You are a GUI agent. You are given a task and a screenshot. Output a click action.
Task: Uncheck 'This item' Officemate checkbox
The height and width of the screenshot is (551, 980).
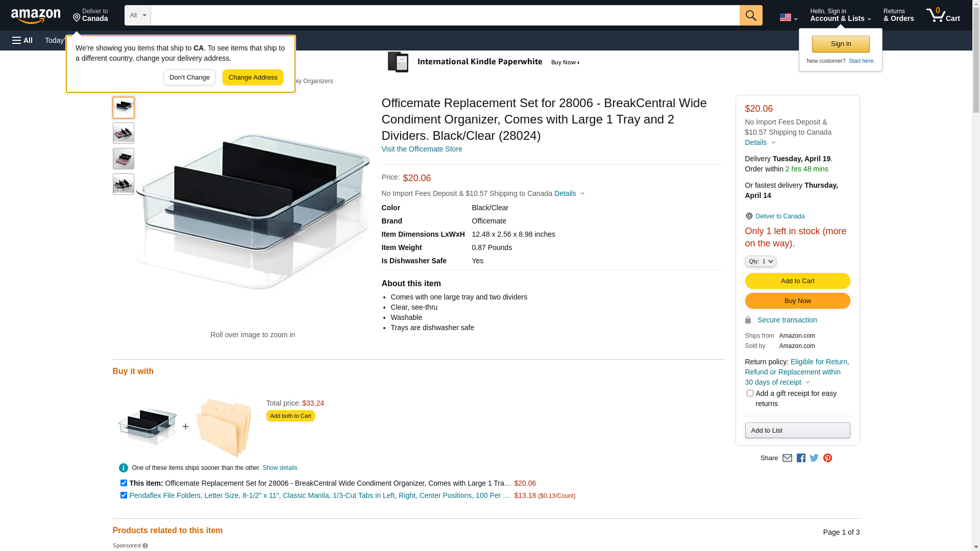pos(124,483)
